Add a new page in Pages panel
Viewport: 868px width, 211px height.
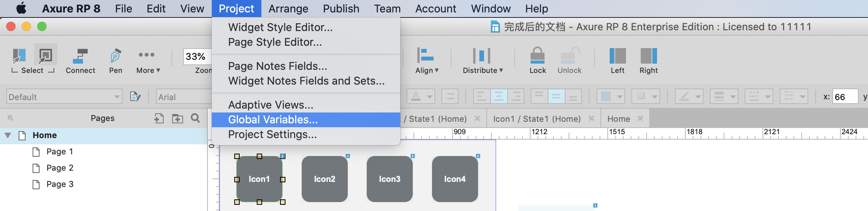click(159, 118)
